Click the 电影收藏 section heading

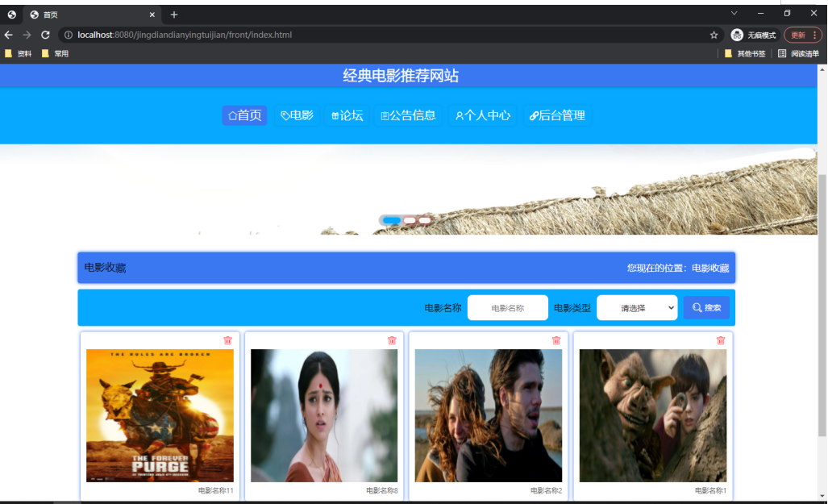coord(105,268)
